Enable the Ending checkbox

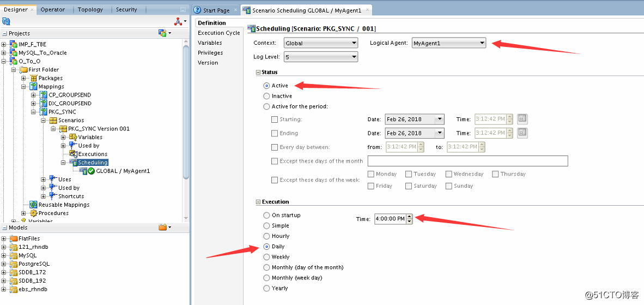point(275,134)
